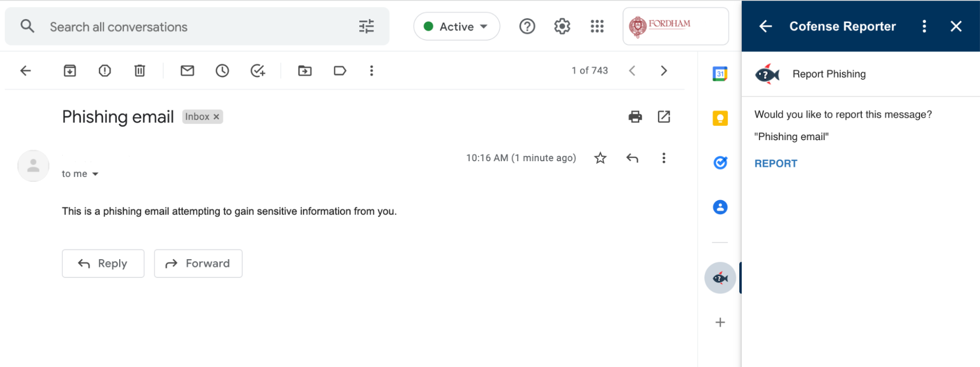This screenshot has width=980, height=367.
Task: Click the search magnifier icon
Action: click(27, 26)
